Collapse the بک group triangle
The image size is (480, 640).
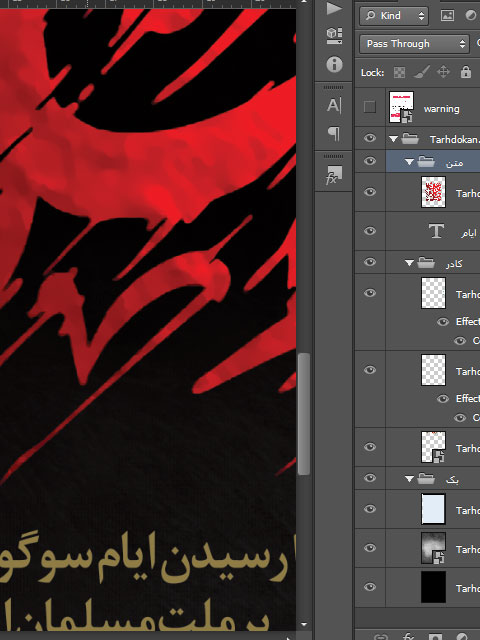click(409, 478)
